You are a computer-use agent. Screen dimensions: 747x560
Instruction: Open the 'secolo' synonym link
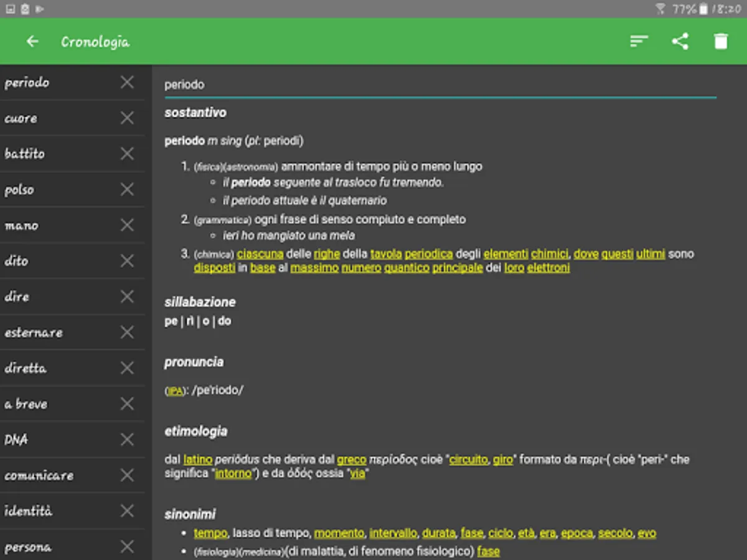(x=616, y=533)
